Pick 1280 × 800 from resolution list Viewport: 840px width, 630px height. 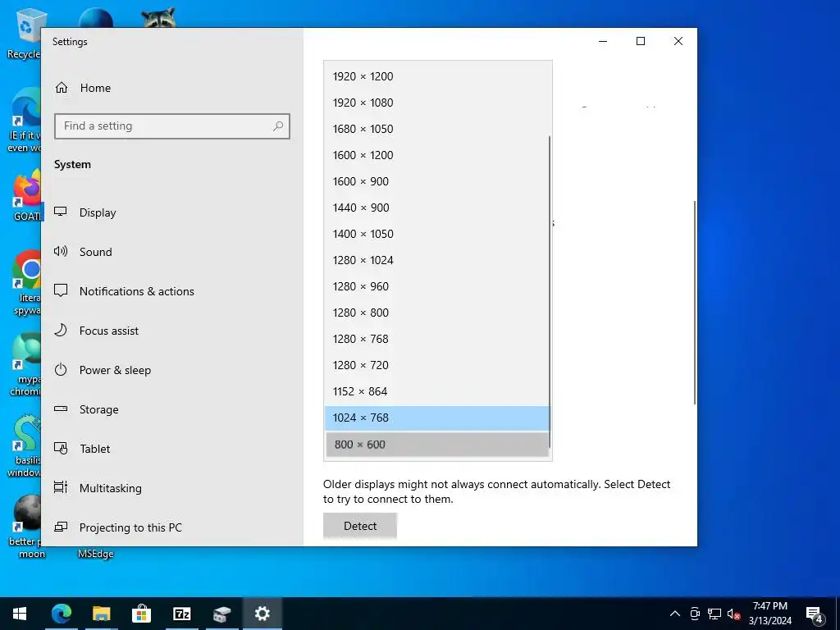[x=437, y=313]
